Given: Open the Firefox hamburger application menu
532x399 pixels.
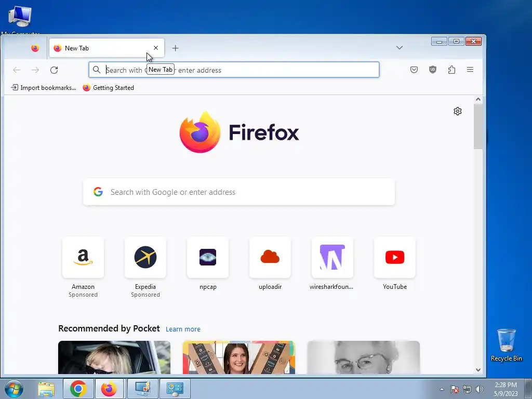Looking at the screenshot, I should pyautogui.click(x=470, y=70).
